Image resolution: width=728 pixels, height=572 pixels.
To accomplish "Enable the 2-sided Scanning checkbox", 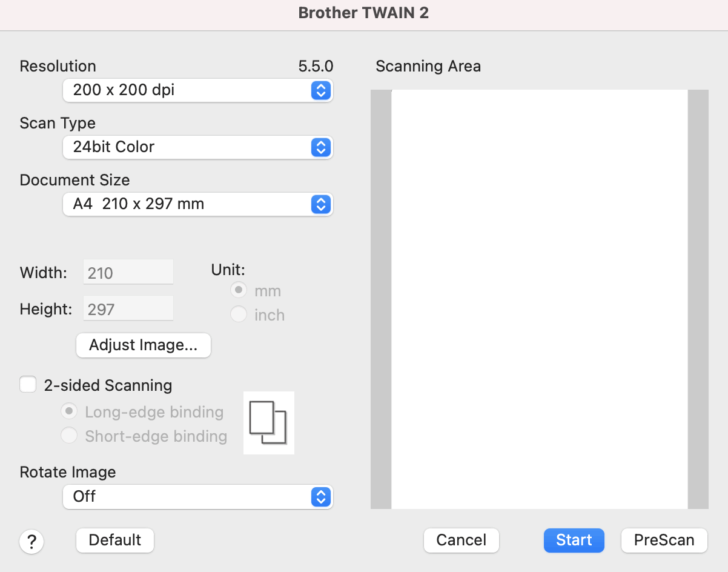I will click(28, 385).
